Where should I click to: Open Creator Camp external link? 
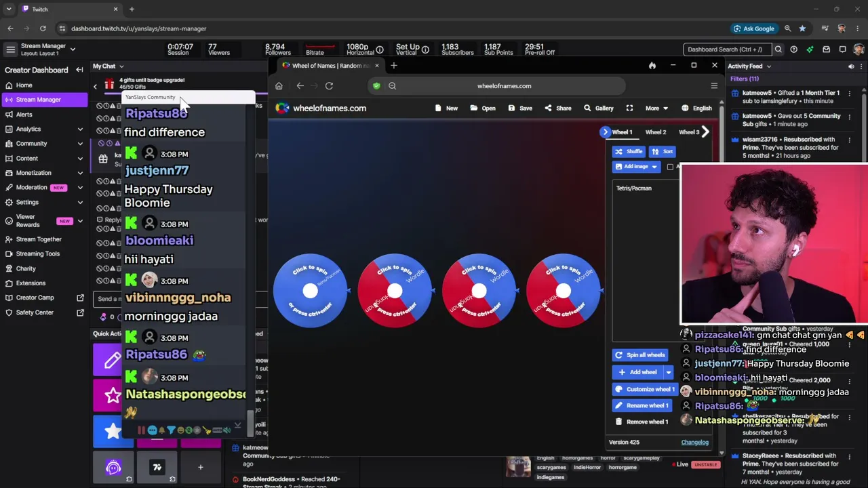click(45, 298)
